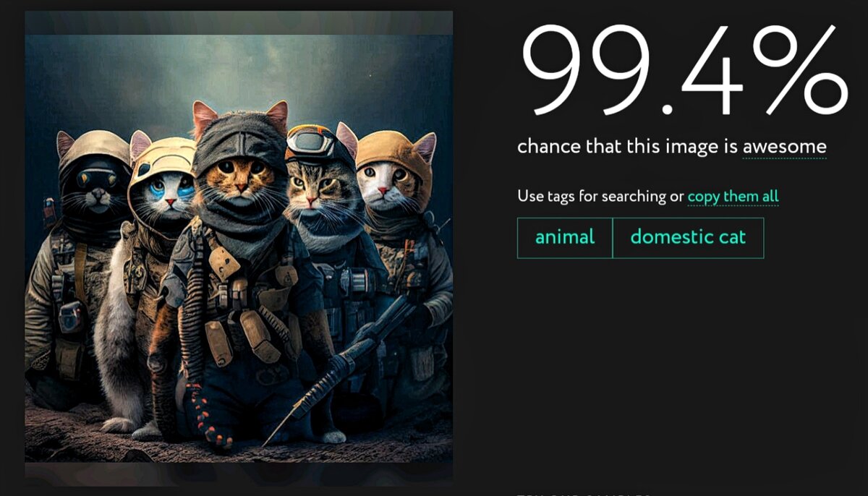The height and width of the screenshot is (496, 868).
Task: Click the 99.4% score number
Action: (x=684, y=71)
